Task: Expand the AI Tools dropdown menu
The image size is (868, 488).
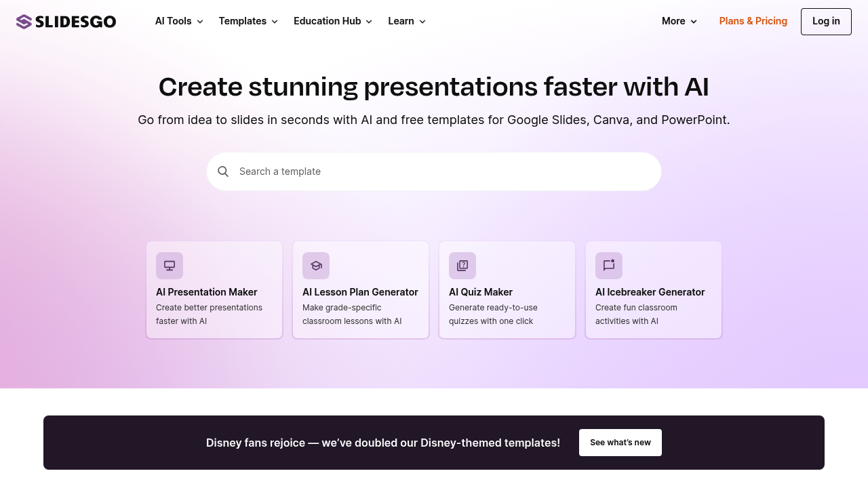Action: (179, 21)
